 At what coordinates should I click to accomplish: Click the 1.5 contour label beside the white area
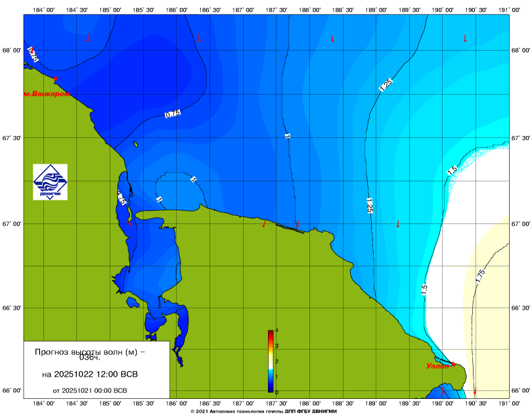pyautogui.click(x=452, y=170)
